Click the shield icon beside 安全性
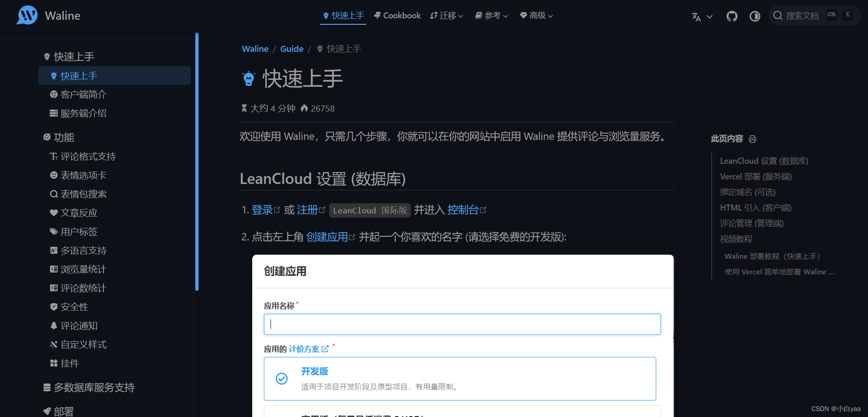This screenshot has height=417, width=868. 54,306
